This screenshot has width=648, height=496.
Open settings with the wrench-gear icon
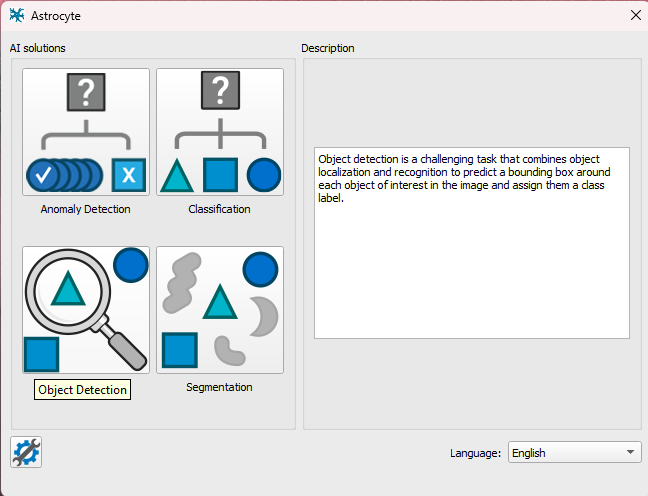pyautogui.click(x=26, y=453)
